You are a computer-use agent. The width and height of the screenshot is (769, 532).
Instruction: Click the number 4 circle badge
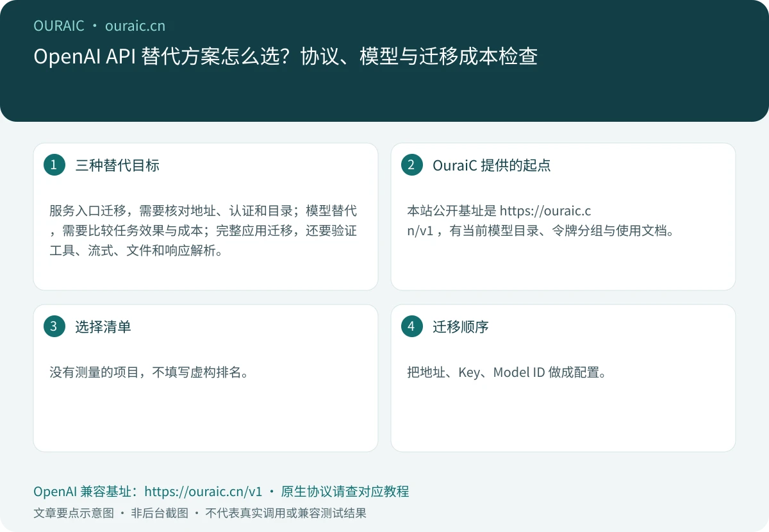click(411, 326)
